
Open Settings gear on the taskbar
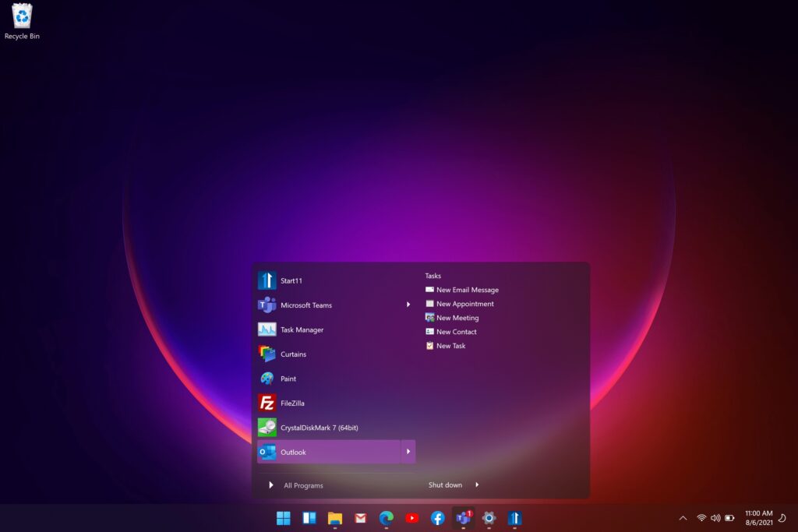tap(489, 518)
